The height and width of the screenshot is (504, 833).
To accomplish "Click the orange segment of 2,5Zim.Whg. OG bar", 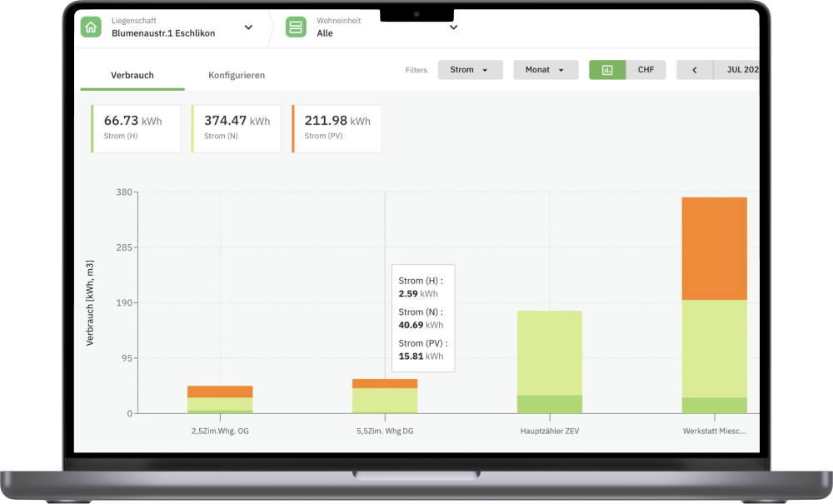I will [220, 392].
